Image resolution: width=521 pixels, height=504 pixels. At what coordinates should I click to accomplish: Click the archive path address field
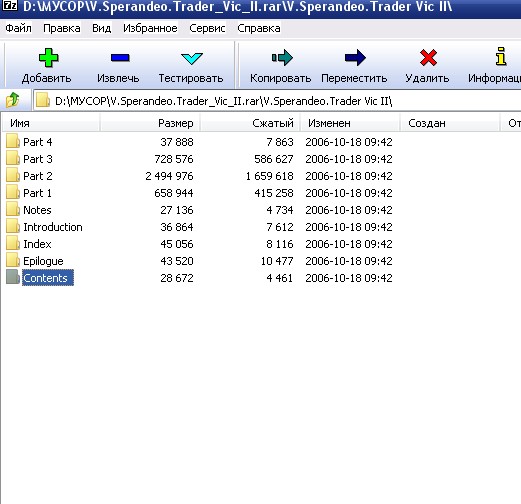click(x=277, y=100)
